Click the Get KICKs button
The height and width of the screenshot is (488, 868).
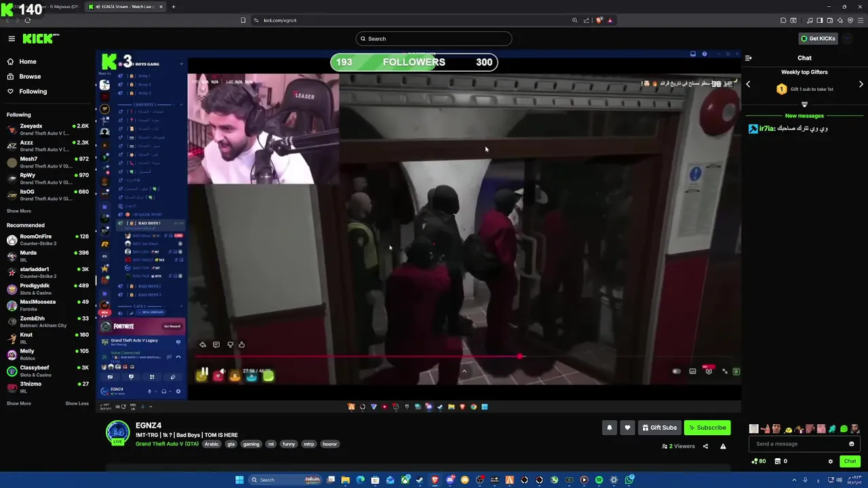(818, 39)
